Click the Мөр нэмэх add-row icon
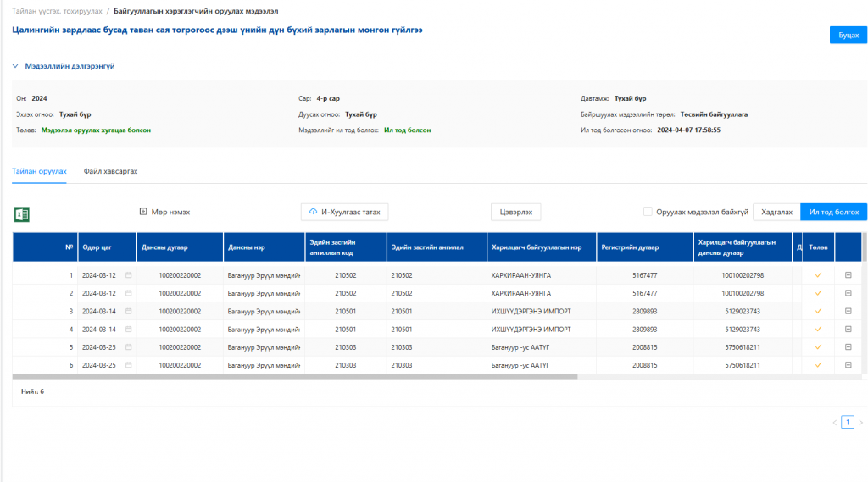 point(142,212)
